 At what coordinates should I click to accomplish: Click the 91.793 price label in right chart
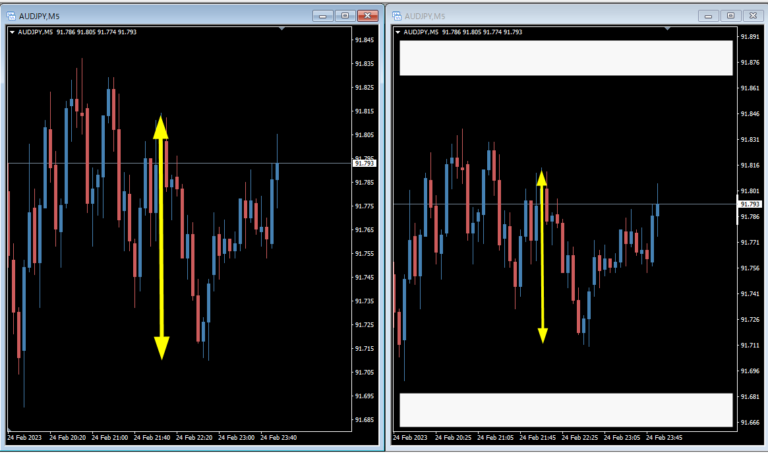click(749, 204)
